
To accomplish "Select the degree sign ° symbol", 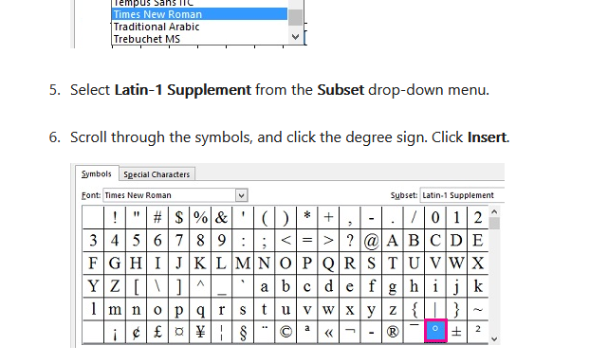I will [435, 331].
